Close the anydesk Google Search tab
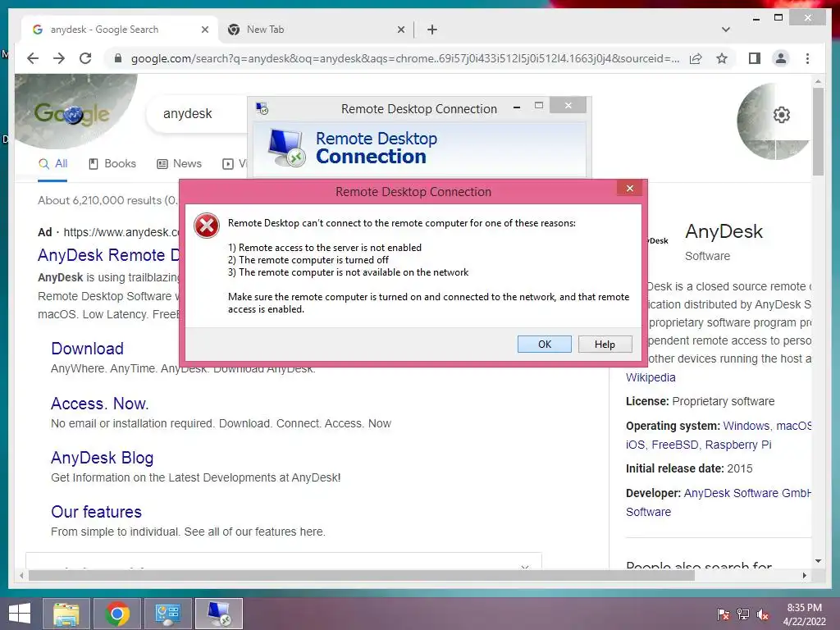Image resolution: width=840 pixels, height=630 pixels. pyautogui.click(x=204, y=30)
